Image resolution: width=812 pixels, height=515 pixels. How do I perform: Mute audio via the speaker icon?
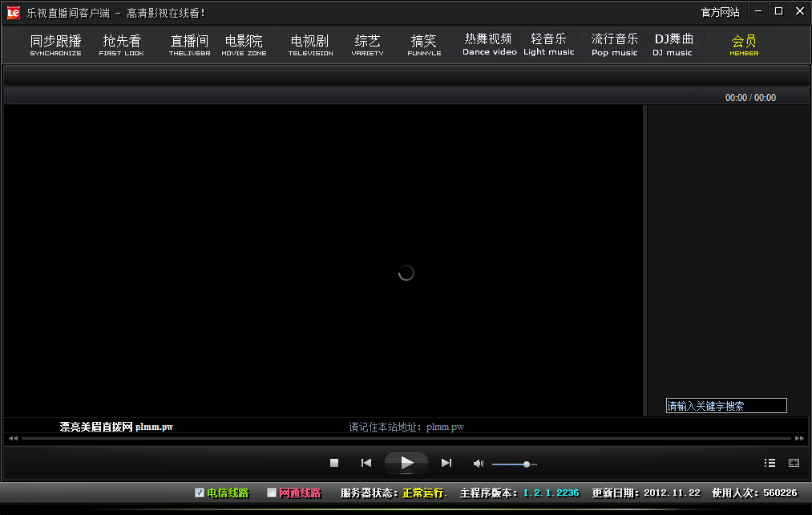tap(478, 463)
